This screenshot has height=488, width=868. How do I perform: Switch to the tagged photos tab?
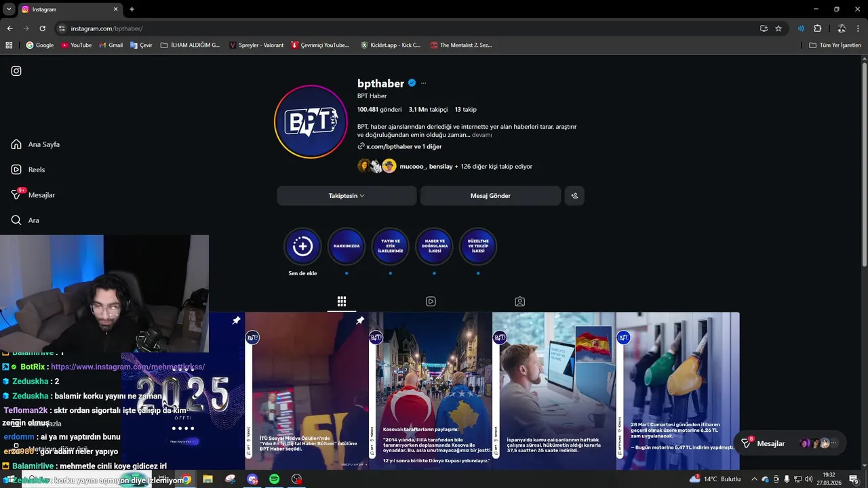pyautogui.click(x=519, y=302)
